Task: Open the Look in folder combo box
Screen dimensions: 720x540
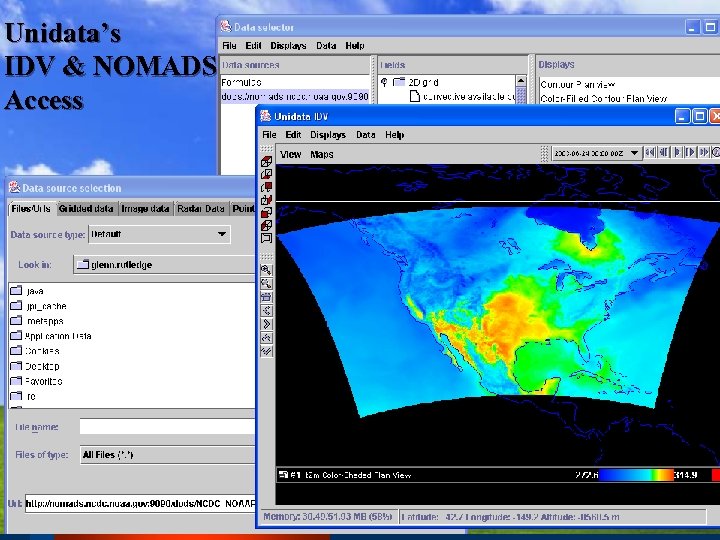Action: tap(164, 264)
